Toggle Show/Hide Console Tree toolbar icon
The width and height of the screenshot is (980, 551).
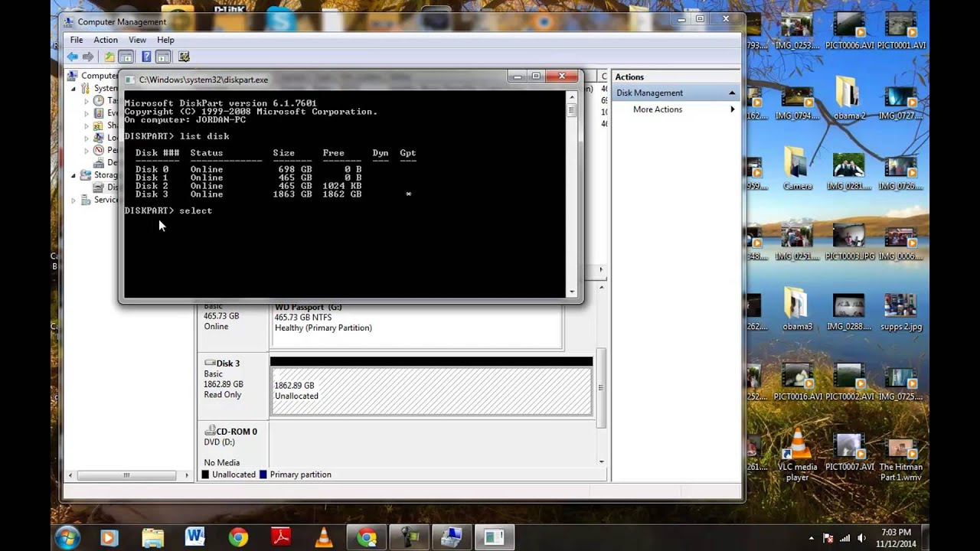(126, 57)
